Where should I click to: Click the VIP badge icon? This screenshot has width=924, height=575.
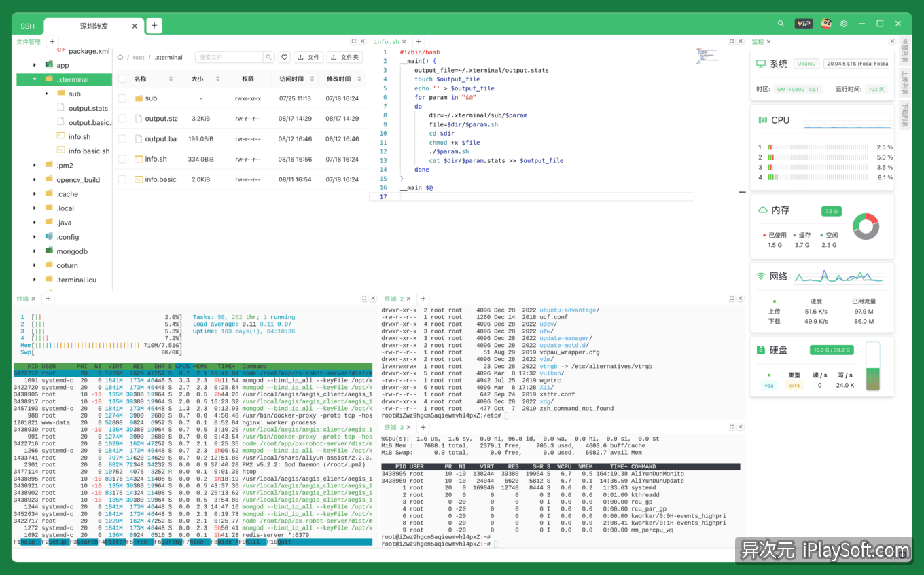point(803,22)
